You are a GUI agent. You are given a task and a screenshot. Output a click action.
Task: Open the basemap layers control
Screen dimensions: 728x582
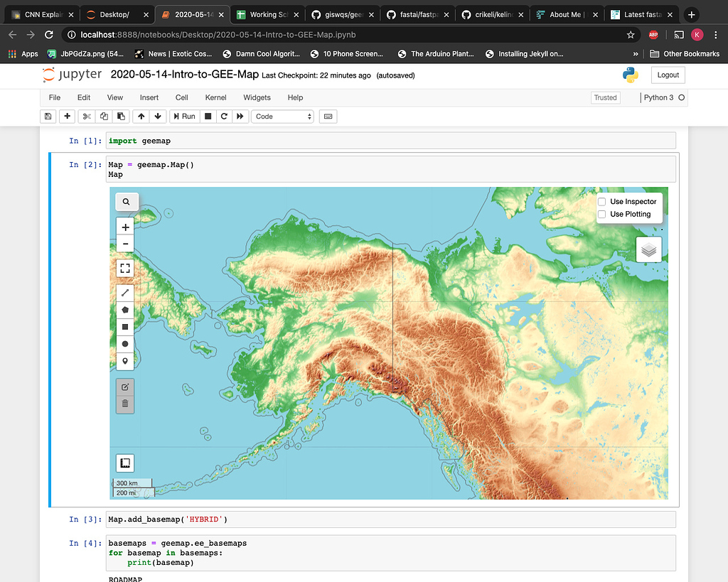click(648, 250)
